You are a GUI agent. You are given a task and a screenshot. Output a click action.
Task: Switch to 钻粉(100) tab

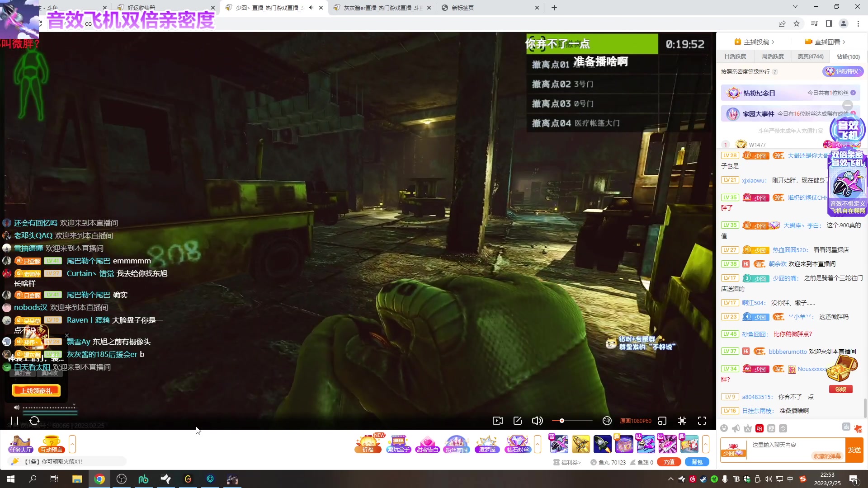coord(848,56)
